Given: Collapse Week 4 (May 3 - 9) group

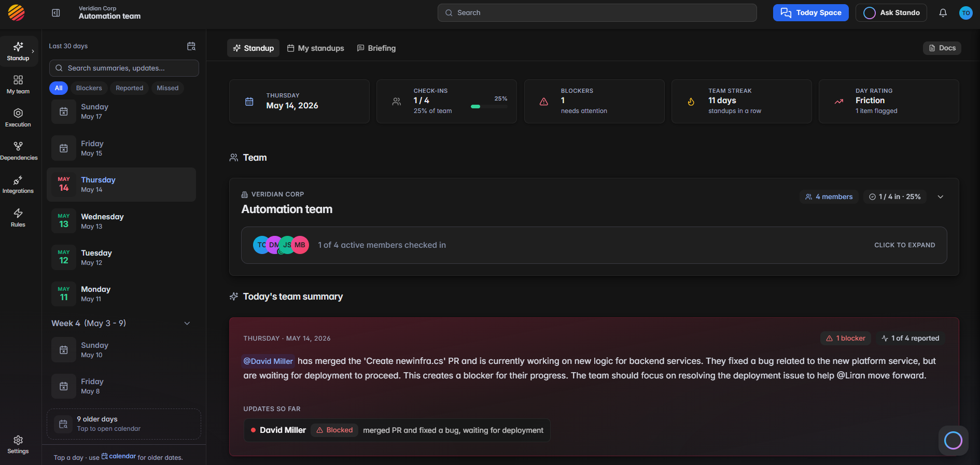Looking at the screenshot, I should click(187, 323).
